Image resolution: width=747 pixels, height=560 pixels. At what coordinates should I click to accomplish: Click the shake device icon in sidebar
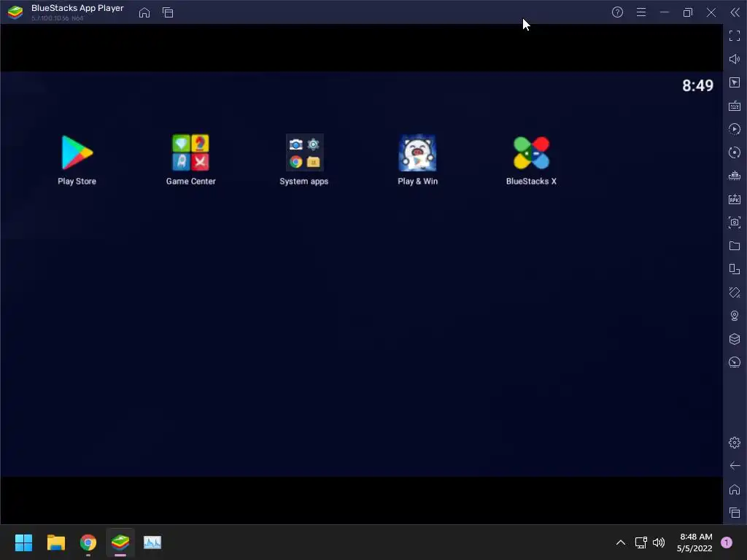point(735,292)
